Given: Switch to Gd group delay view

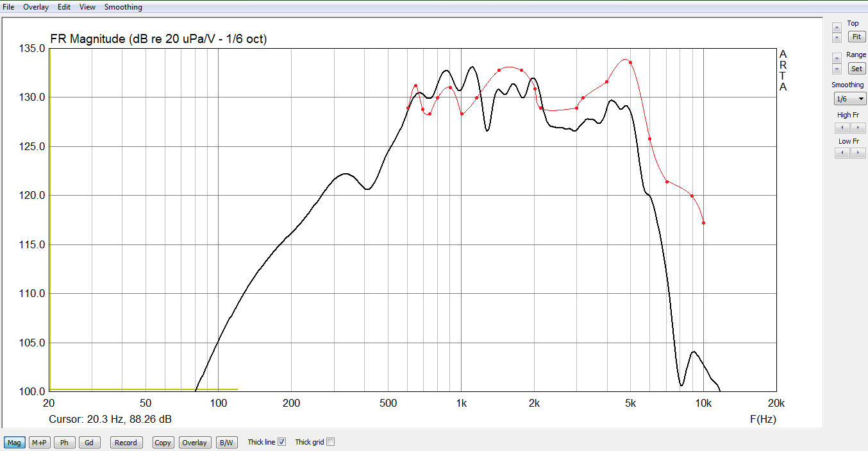Looking at the screenshot, I should pyautogui.click(x=90, y=443).
